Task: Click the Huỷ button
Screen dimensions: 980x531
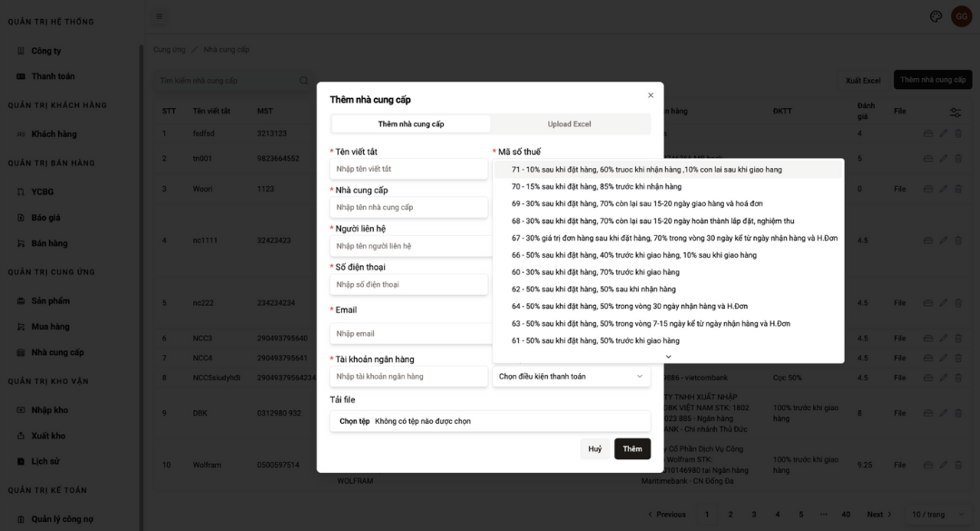Action: coord(594,449)
